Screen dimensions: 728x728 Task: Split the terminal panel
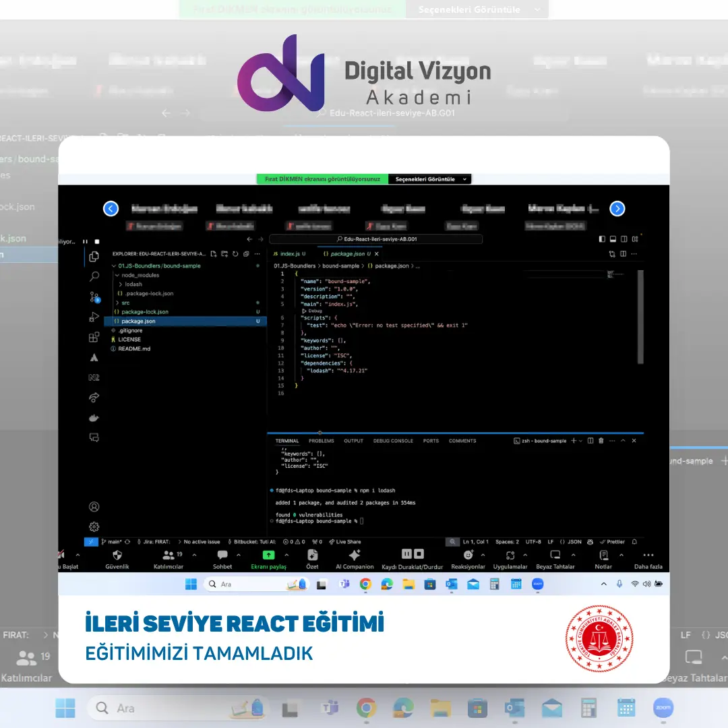(590, 441)
